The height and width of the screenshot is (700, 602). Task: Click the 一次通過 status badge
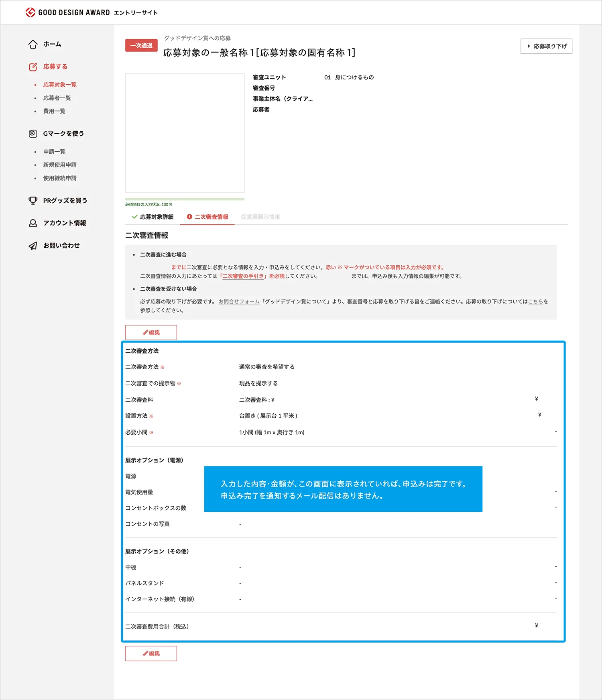(x=141, y=45)
